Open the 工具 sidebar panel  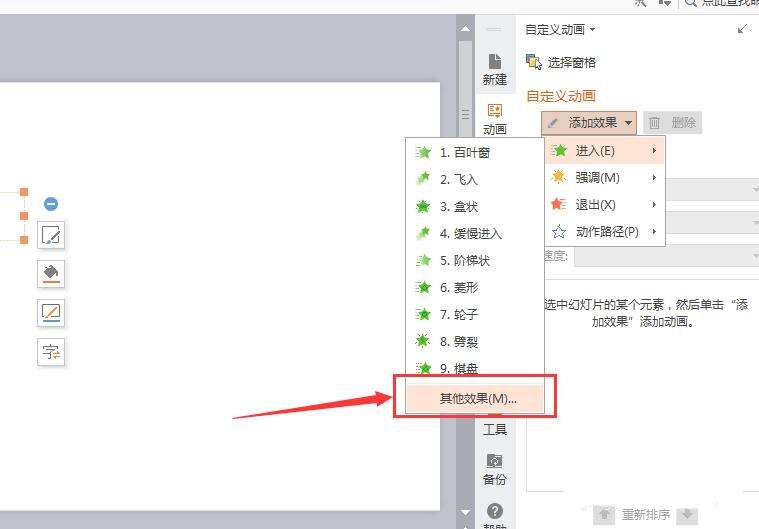click(495, 429)
